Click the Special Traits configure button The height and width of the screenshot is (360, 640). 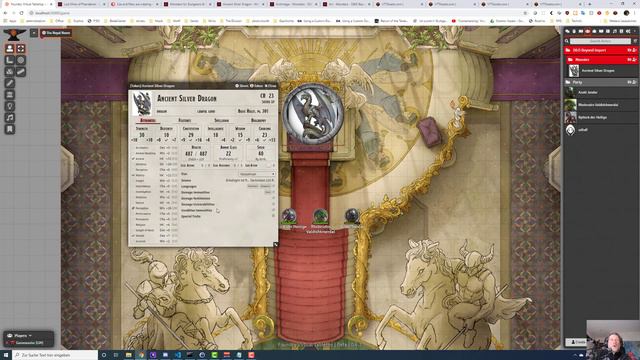pyautogui.click(x=273, y=216)
